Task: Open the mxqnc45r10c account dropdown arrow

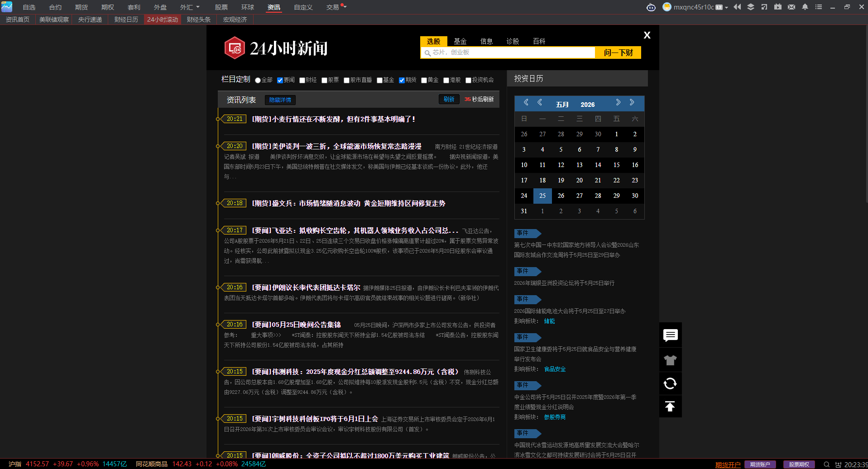Action: pos(726,7)
